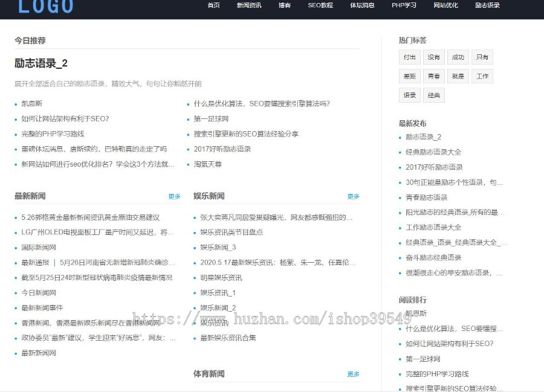Open 最新通报 5月26日河南省 article

click(98, 262)
